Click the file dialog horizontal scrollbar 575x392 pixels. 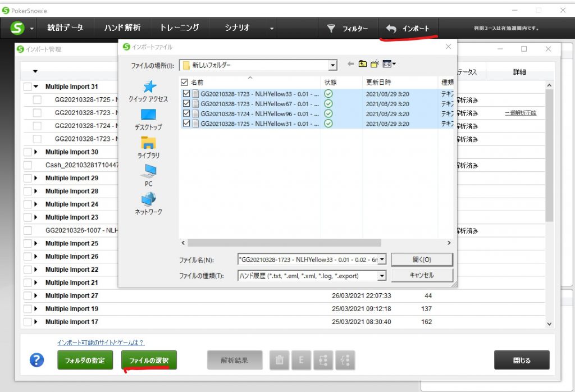coord(284,243)
